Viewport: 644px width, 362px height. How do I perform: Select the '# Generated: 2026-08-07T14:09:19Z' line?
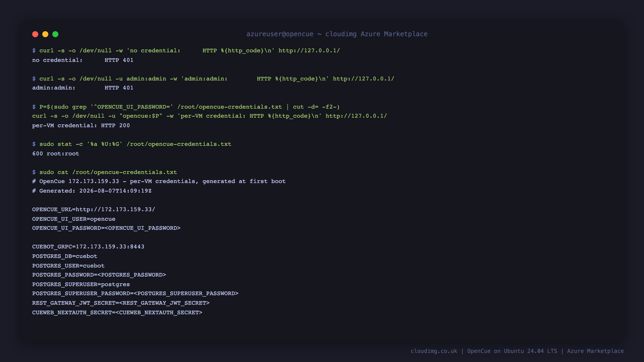click(x=92, y=191)
